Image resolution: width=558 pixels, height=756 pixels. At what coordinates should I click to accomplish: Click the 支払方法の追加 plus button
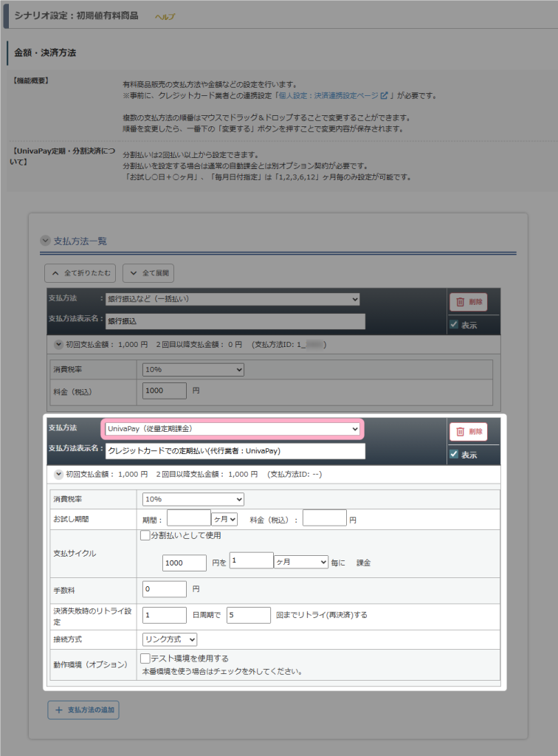coord(83,709)
